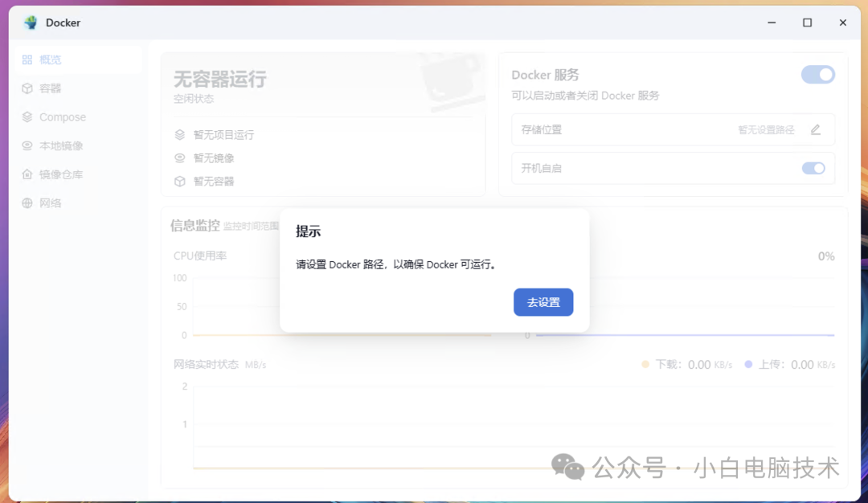Click the 空闲状态 status text
The width and height of the screenshot is (868, 503).
194,99
